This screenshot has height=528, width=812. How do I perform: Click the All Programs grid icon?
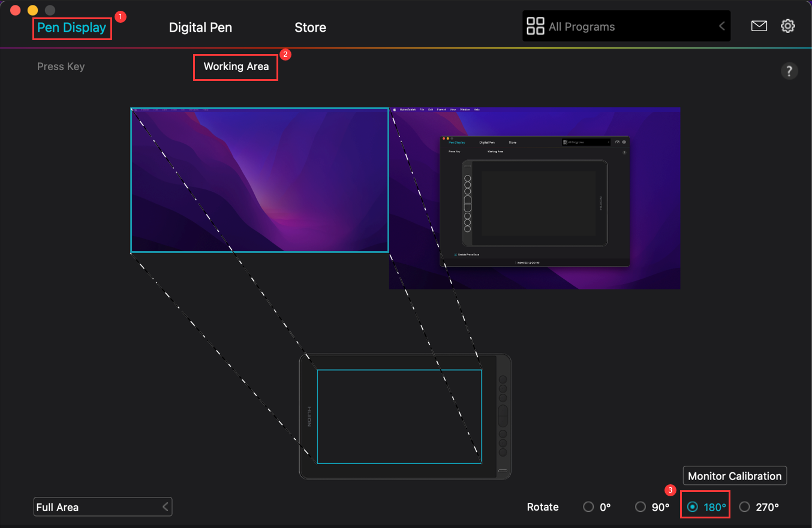535,26
